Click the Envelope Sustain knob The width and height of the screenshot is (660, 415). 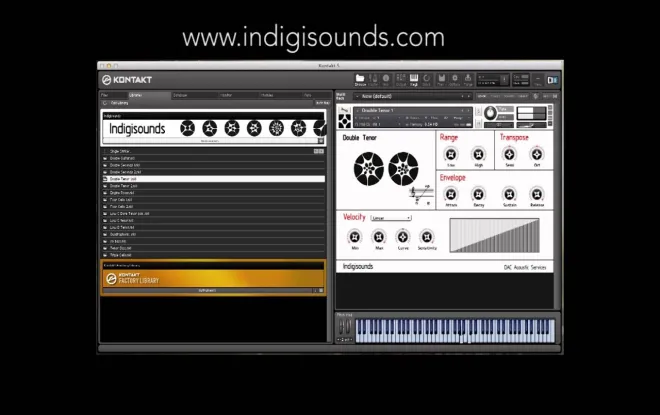[509, 194]
